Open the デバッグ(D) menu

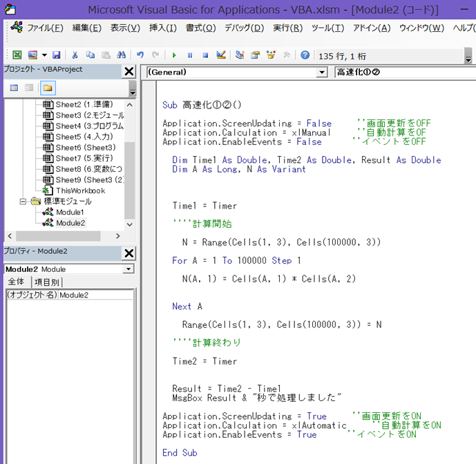point(245,28)
